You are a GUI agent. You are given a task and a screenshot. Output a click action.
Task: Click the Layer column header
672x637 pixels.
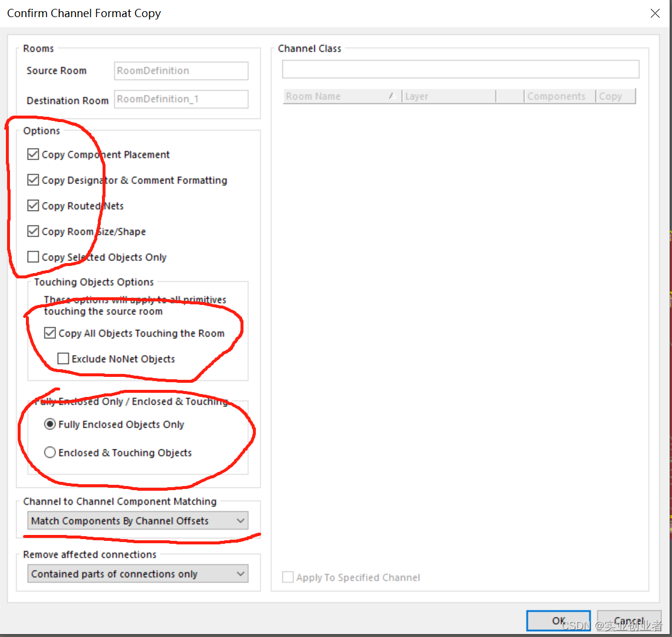[448, 97]
